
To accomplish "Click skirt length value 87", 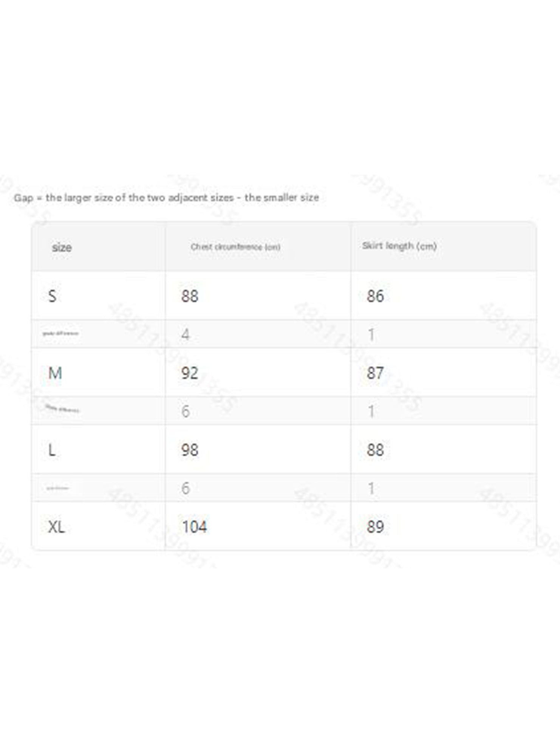I will (375, 373).
